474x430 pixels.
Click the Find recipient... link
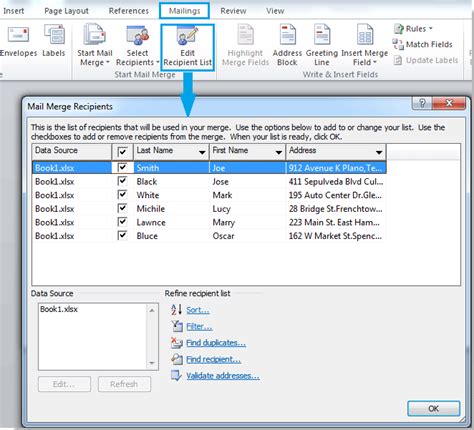pyautogui.click(x=213, y=359)
